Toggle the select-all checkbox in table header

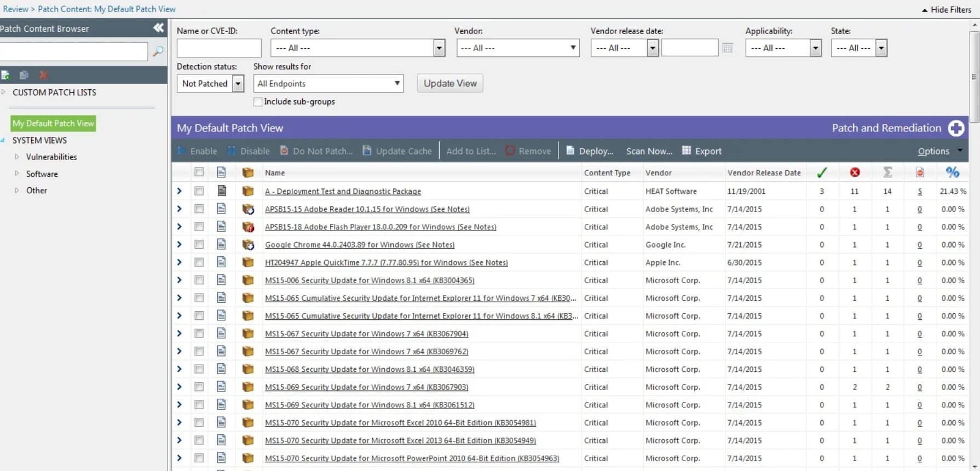(x=199, y=173)
